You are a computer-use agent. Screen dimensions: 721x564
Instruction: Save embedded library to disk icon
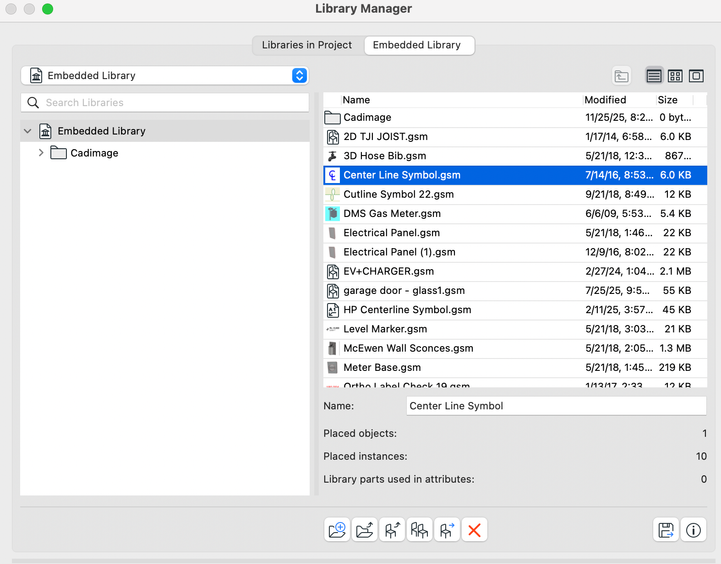pyautogui.click(x=666, y=530)
